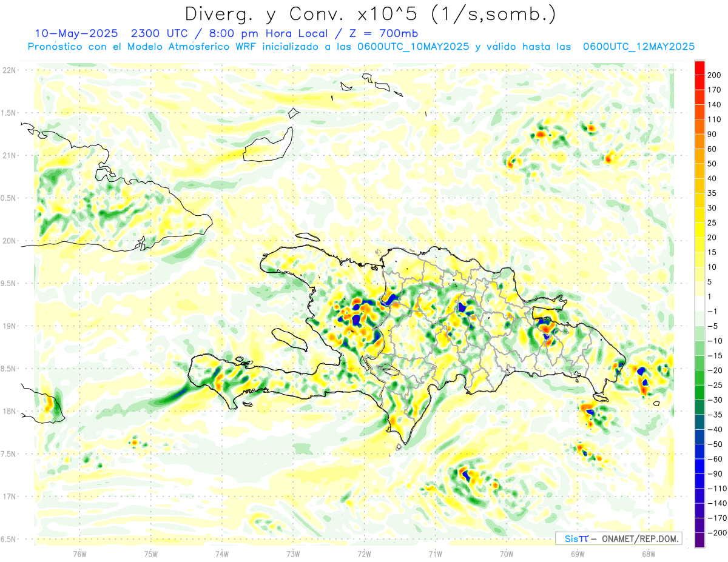
Task: Click the "7.5N" latitude label
Action: (x=9, y=454)
